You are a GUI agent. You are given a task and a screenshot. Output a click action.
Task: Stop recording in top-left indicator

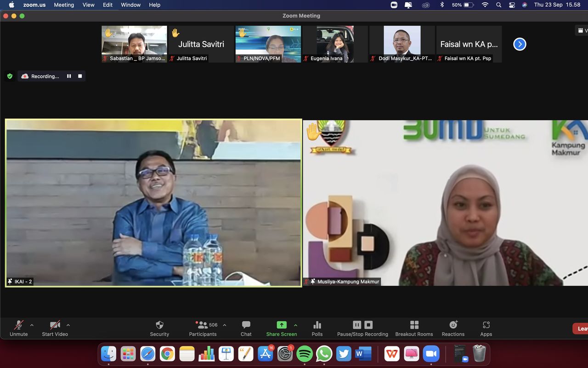80,76
